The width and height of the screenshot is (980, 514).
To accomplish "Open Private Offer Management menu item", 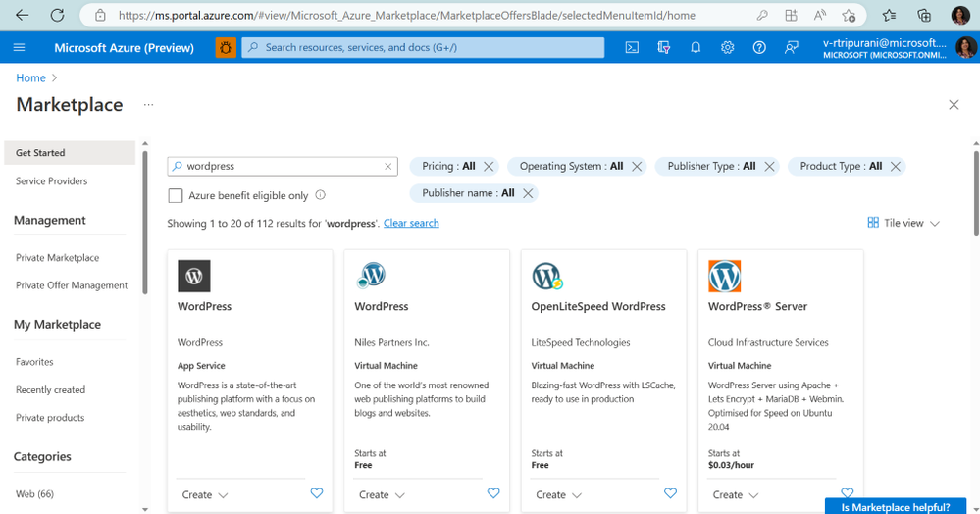I will [x=70, y=285].
